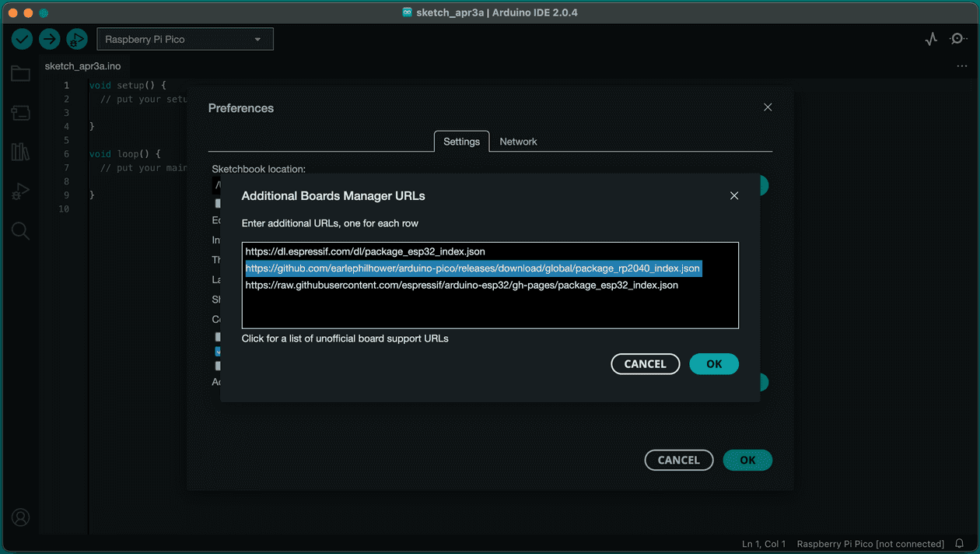Open Boards Manager in the sidebar
Viewport: 980px width, 554px height.
click(x=20, y=113)
